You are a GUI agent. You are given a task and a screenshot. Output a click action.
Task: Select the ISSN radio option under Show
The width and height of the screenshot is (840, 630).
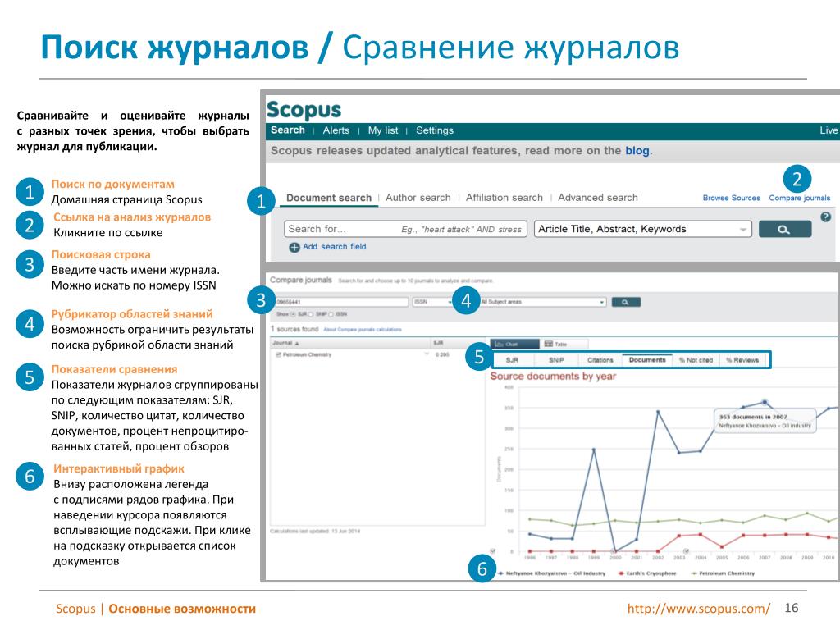[331, 314]
